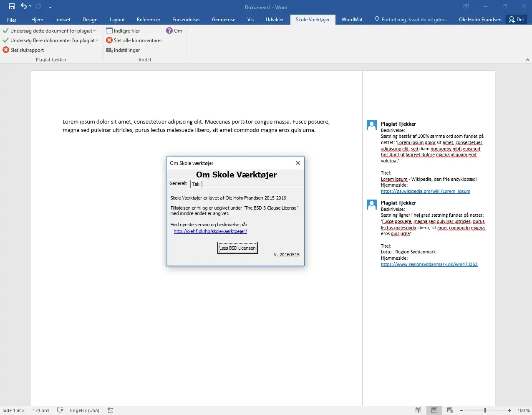
Task: Click the Lorem ipsum paragraph in the document
Action: click(196, 126)
